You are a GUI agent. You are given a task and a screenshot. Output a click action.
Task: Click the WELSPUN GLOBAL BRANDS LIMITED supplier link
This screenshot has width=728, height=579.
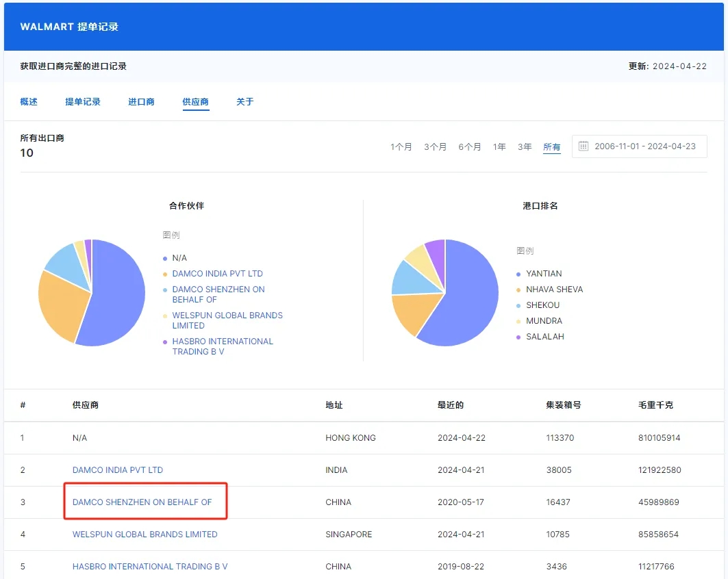point(145,534)
